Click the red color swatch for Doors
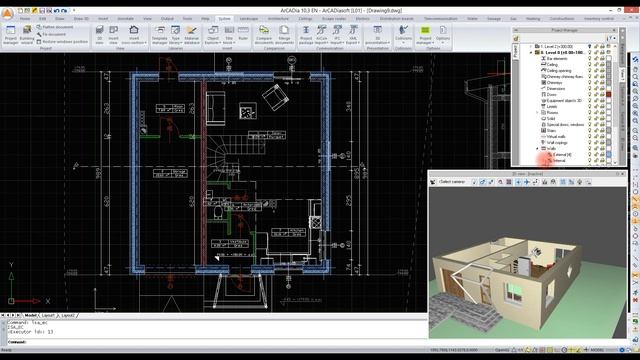Screen dimensions: 640x360 [609, 94]
